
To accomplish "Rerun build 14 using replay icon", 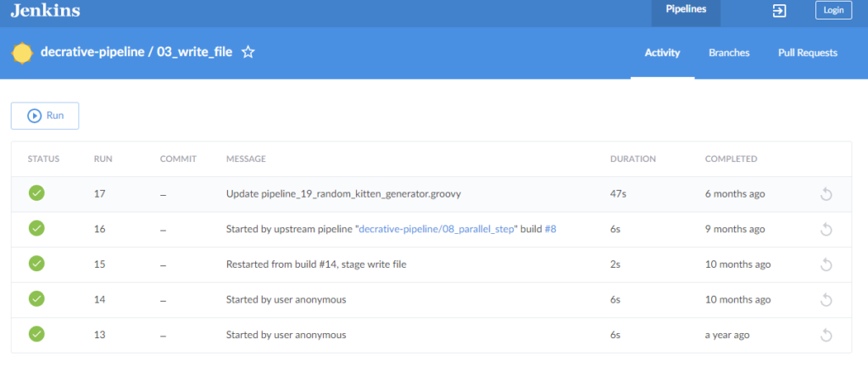I will click(x=826, y=300).
